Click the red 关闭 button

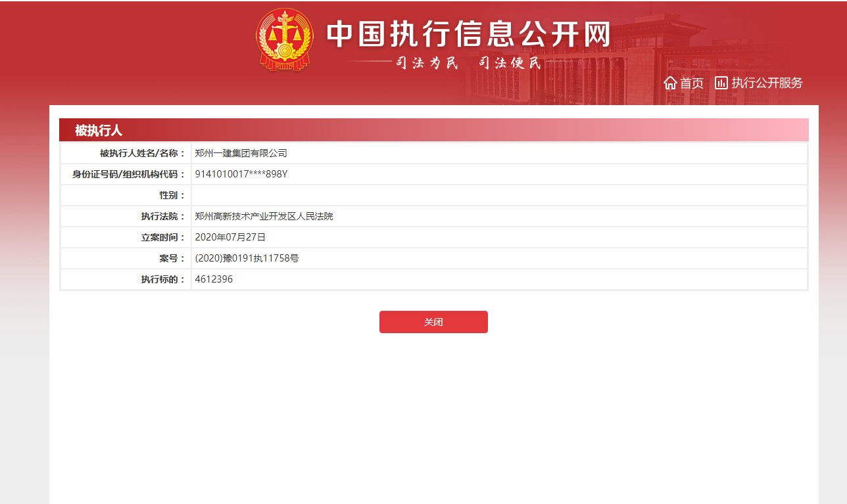pyautogui.click(x=433, y=322)
